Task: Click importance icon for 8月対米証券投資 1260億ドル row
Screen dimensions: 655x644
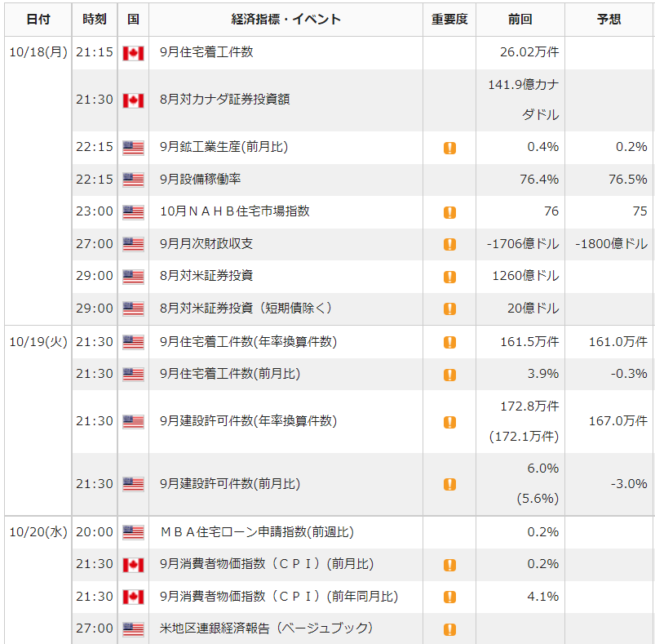Action: pos(449,277)
